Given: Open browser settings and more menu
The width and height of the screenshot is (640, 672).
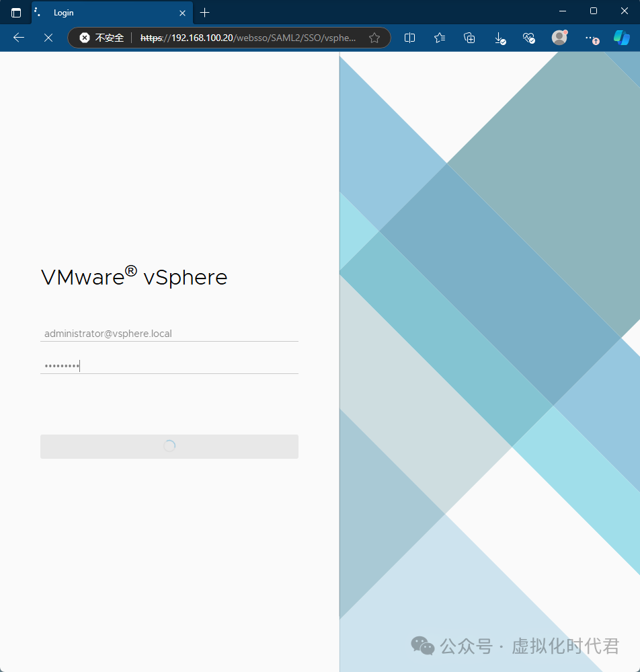Looking at the screenshot, I should point(592,38).
